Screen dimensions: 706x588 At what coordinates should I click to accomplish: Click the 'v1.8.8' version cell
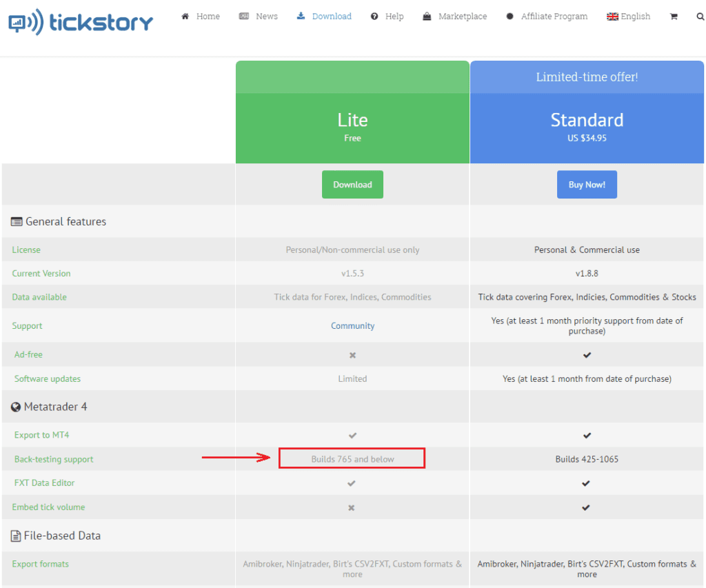click(x=587, y=273)
